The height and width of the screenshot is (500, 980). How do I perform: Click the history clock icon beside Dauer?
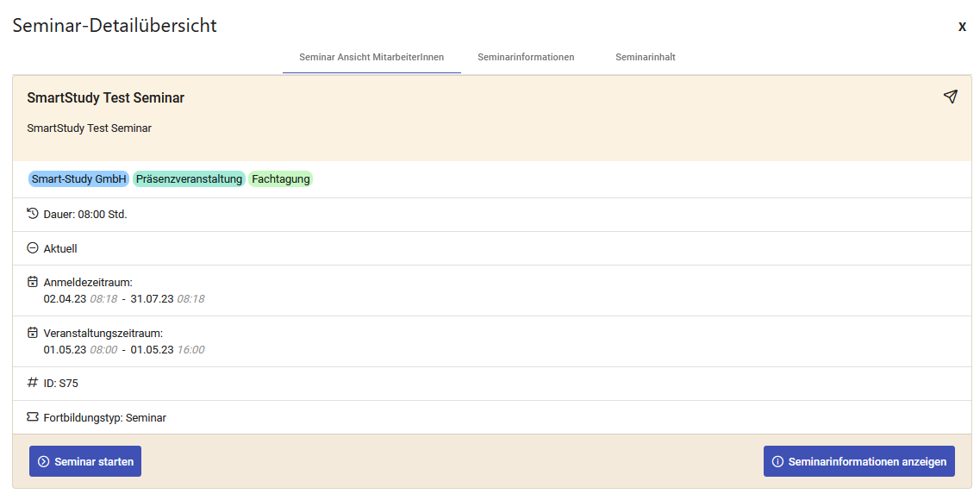tap(33, 214)
